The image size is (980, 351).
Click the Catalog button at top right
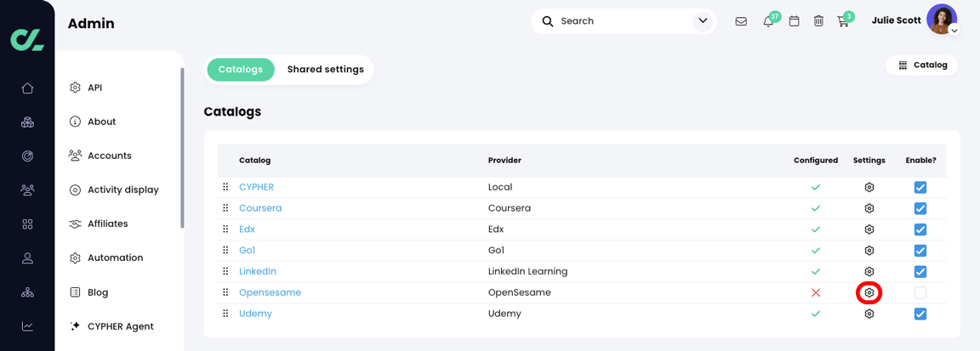click(x=922, y=65)
